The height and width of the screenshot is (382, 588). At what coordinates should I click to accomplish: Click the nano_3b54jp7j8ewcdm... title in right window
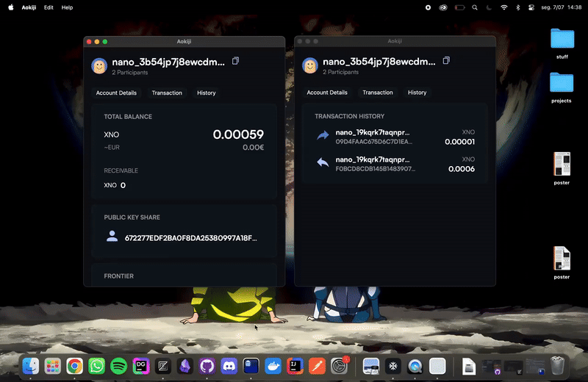coord(379,62)
